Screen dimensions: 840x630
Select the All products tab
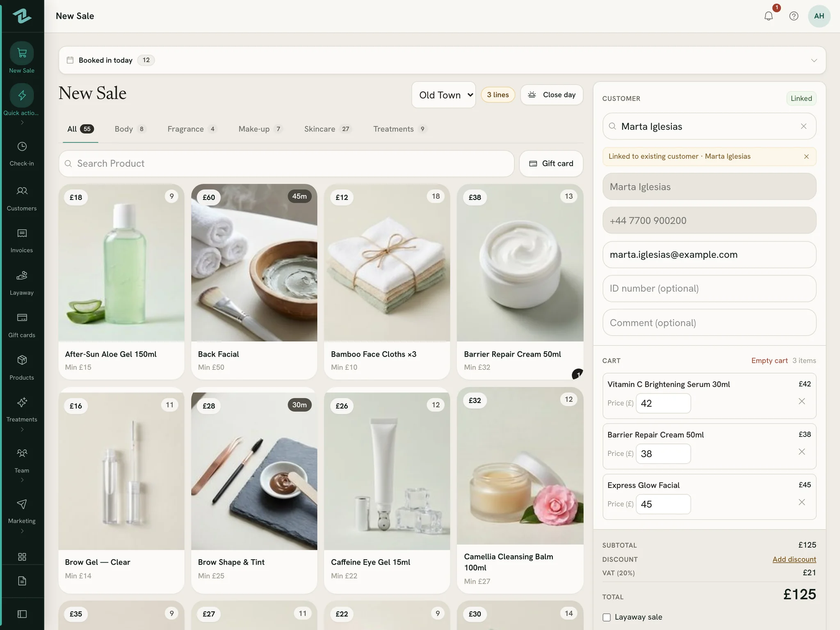(x=80, y=129)
